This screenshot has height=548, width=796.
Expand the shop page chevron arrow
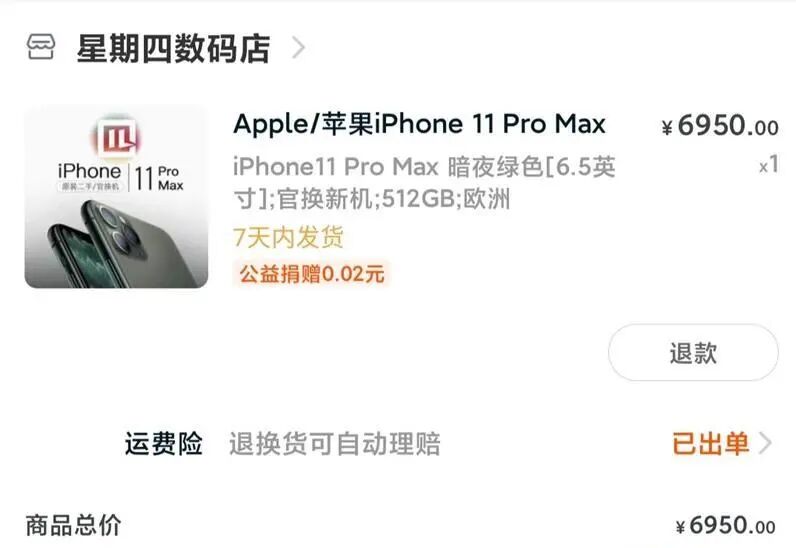(x=298, y=48)
